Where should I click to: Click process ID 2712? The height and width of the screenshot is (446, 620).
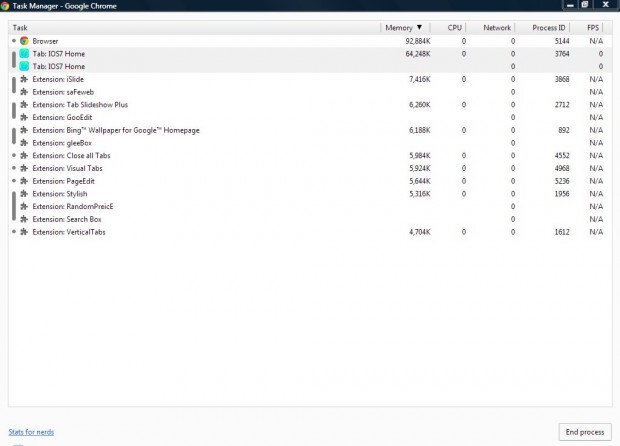tap(562, 104)
